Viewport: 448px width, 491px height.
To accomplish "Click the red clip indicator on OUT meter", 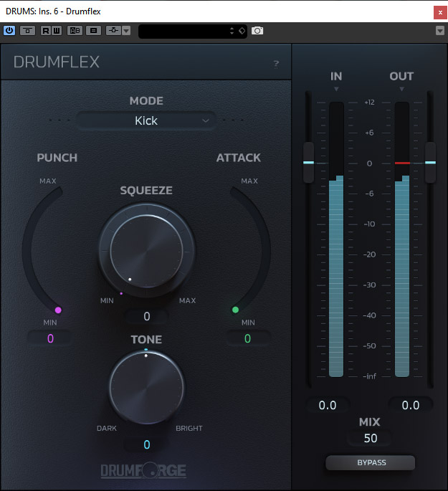I will pyautogui.click(x=402, y=163).
